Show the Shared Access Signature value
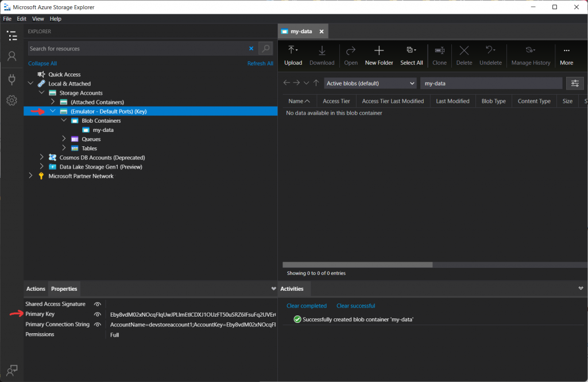 98,304
